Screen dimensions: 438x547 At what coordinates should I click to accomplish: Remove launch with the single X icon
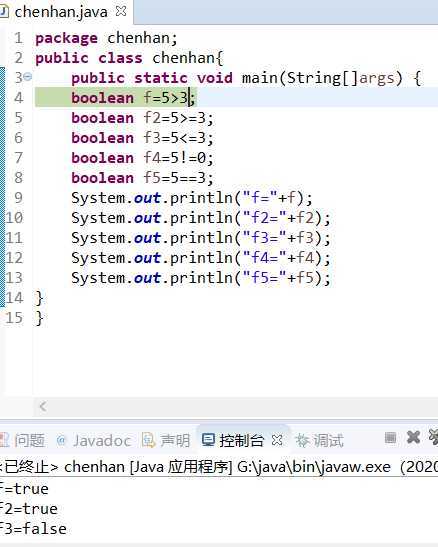413,437
